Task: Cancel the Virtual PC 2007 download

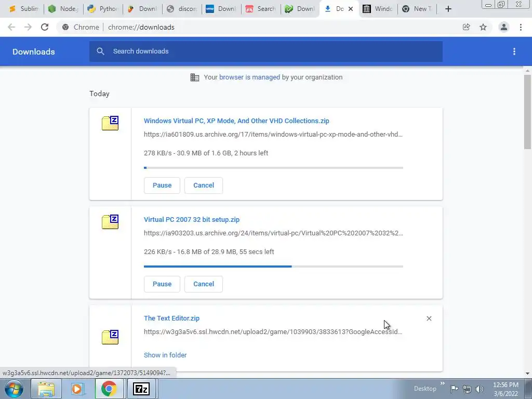Action: click(204, 284)
